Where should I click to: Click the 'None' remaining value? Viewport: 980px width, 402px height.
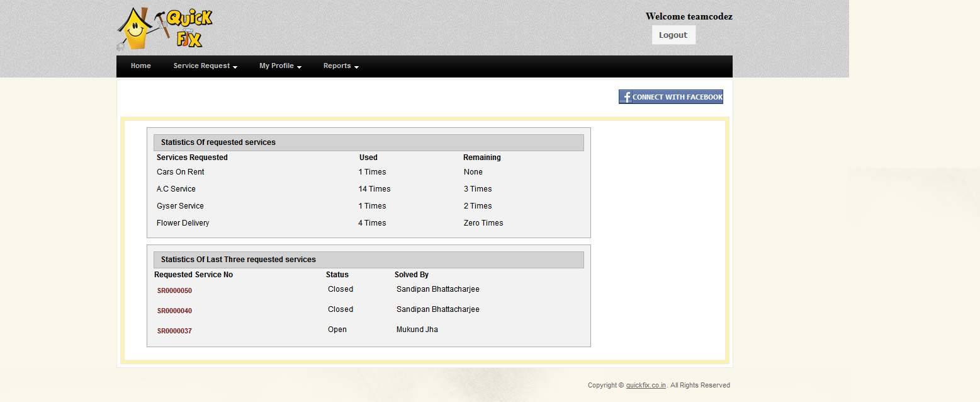point(473,172)
